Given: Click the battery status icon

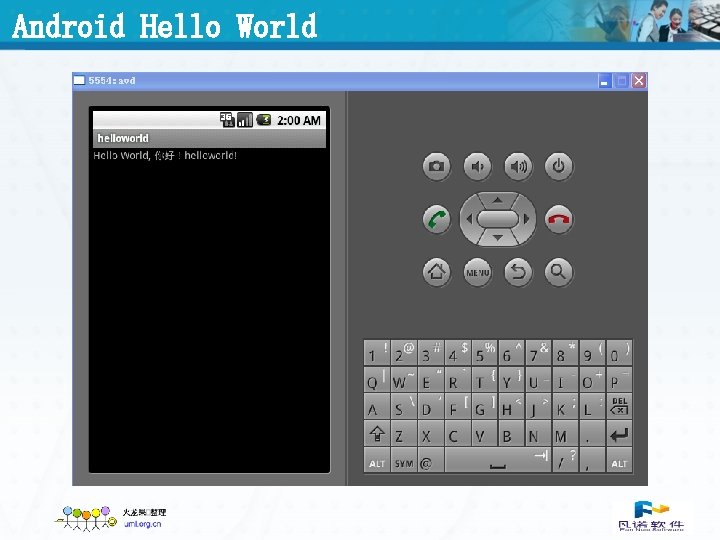Looking at the screenshot, I should (264, 120).
